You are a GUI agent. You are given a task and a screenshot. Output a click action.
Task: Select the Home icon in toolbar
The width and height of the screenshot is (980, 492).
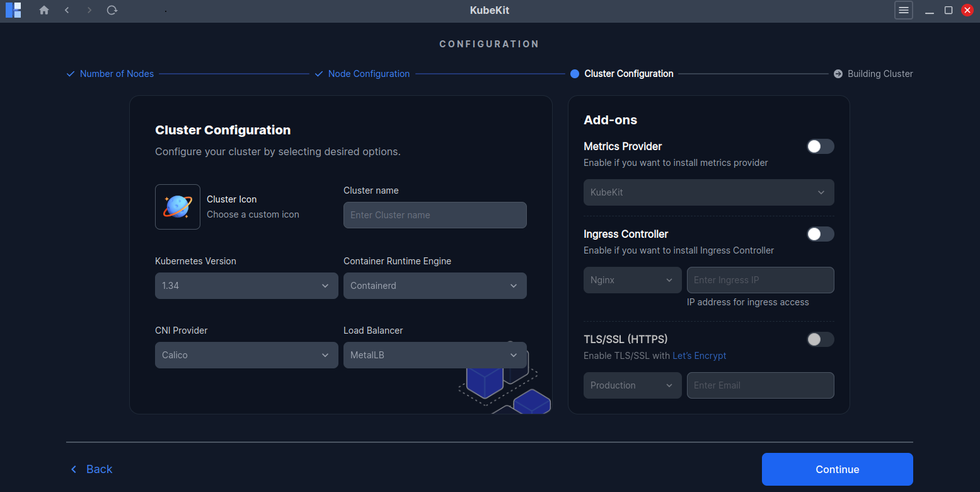pyautogui.click(x=44, y=10)
